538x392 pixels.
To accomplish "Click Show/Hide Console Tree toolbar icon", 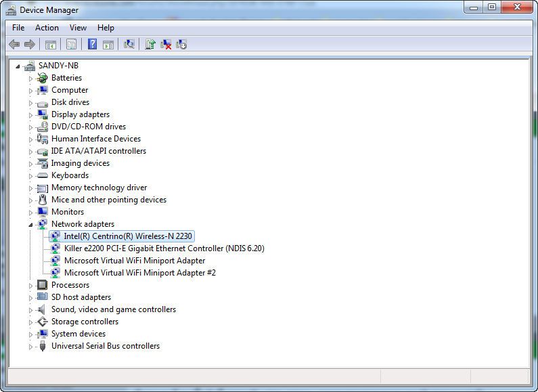I will point(50,45).
